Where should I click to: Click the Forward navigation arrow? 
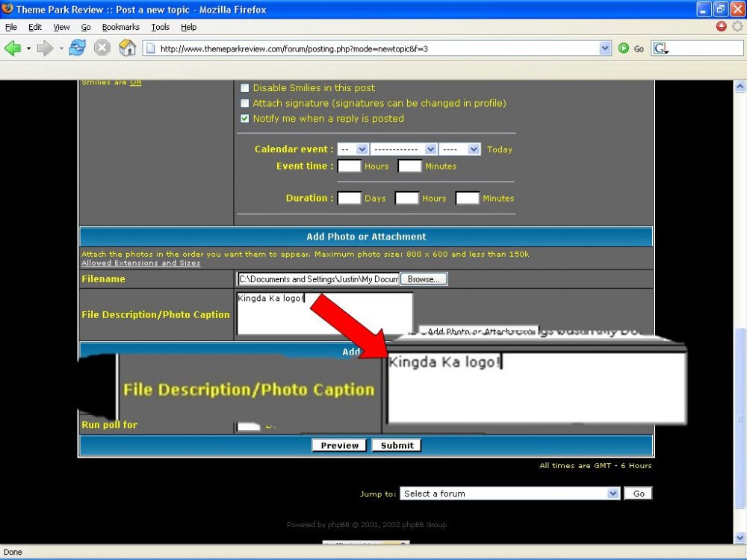45,49
